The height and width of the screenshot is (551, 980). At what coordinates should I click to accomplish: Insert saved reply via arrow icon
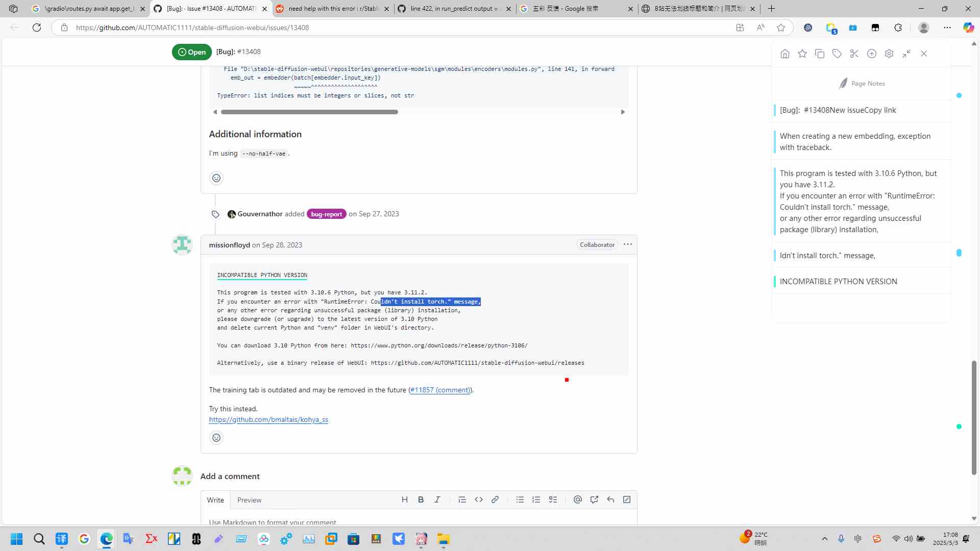610,500
